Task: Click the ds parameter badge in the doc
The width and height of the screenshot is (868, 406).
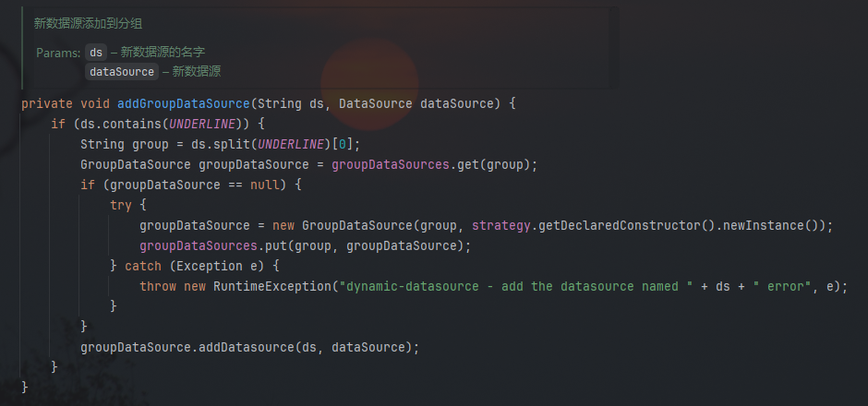Action: pos(96,53)
